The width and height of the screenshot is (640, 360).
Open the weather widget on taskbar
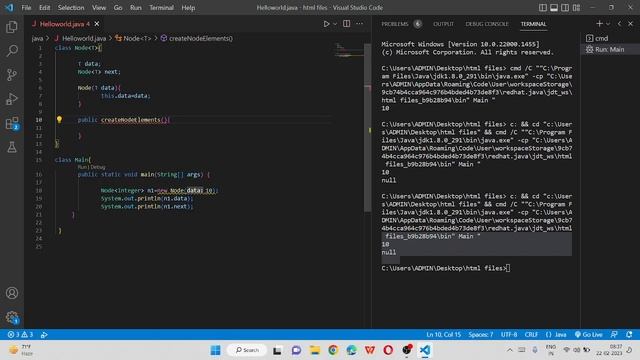coord(20,350)
